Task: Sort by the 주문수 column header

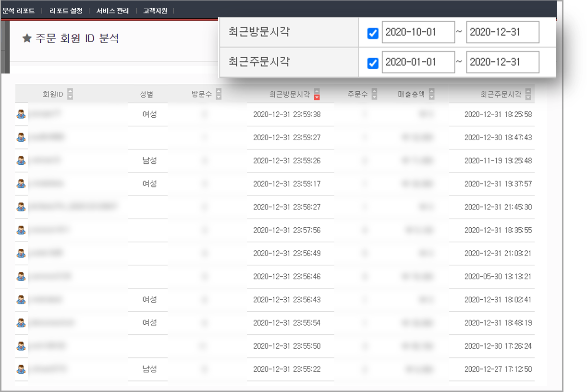Action: pos(358,95)
